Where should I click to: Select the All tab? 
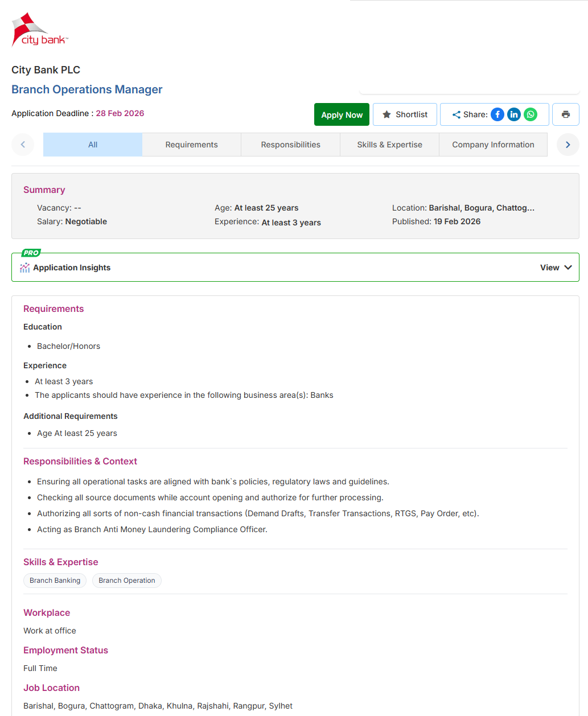click(93, 145)
